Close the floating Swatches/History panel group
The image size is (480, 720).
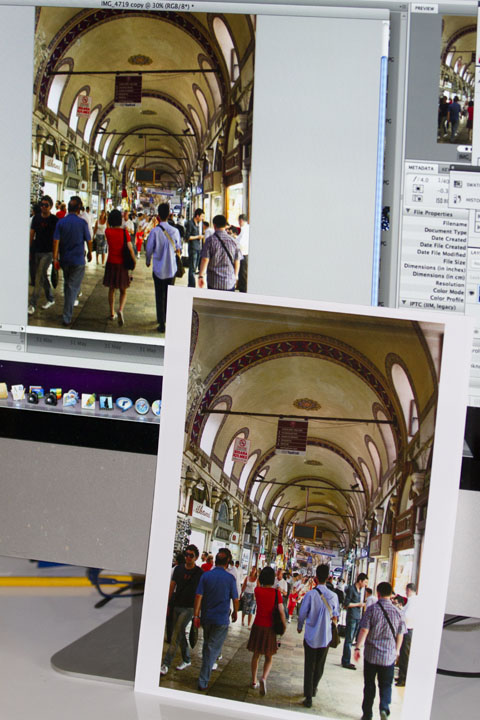(x=453, y=169)
